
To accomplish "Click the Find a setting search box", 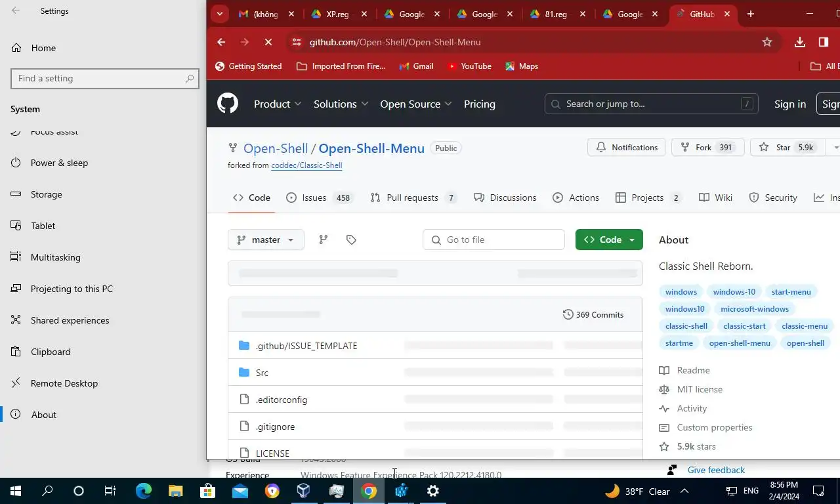I will point(105,78).
